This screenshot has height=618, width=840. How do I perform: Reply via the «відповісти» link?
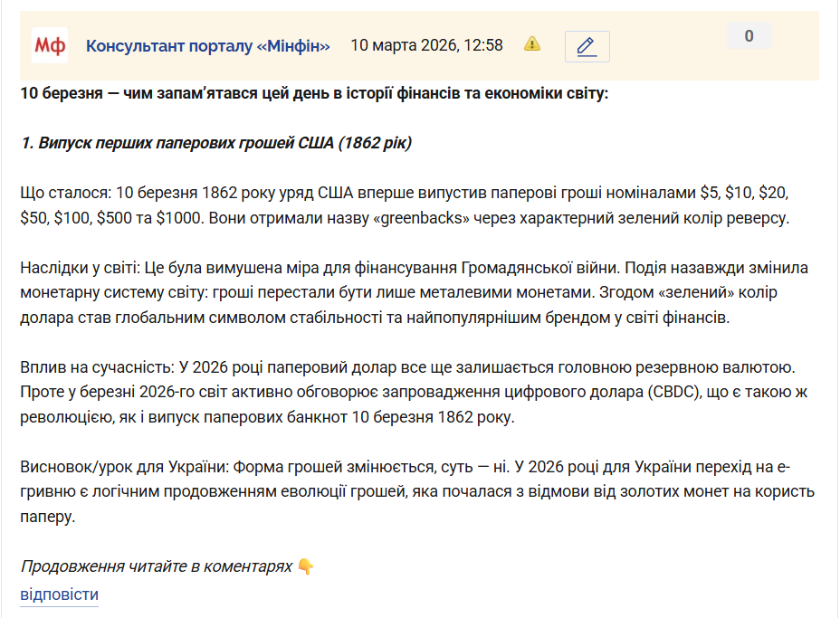click(59, 594)
